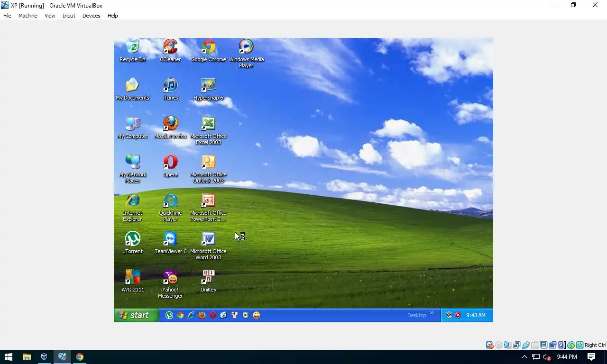Open the VirtualBox Devices menu
Image resolution: width=607 pixels, height=364 pixels.
point(91,16)
